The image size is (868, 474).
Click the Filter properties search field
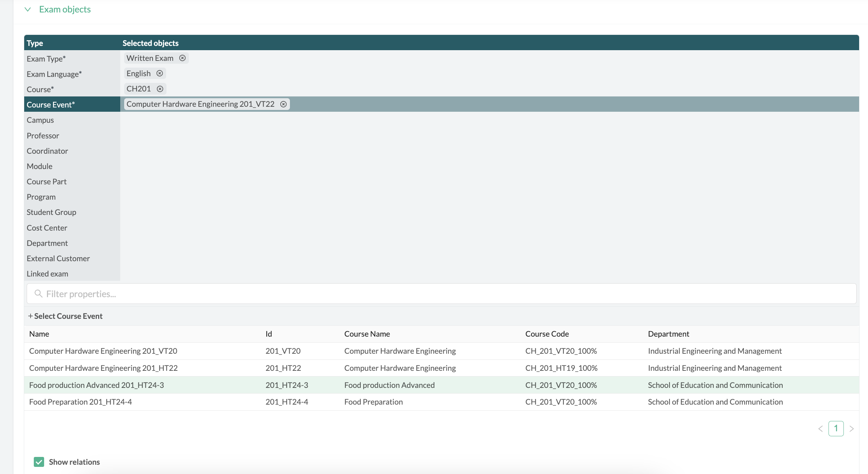pyautogui.click(x=441, y=294)
